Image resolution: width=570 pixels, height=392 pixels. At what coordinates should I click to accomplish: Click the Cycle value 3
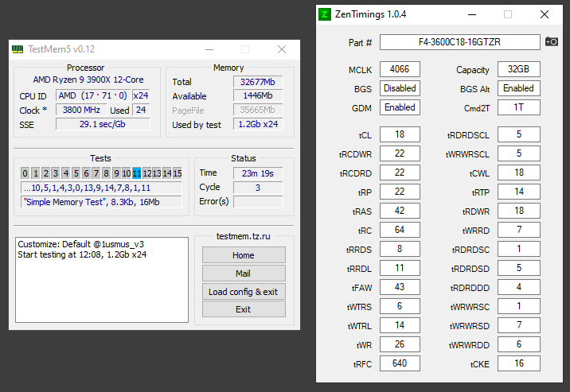pos(258,188)
